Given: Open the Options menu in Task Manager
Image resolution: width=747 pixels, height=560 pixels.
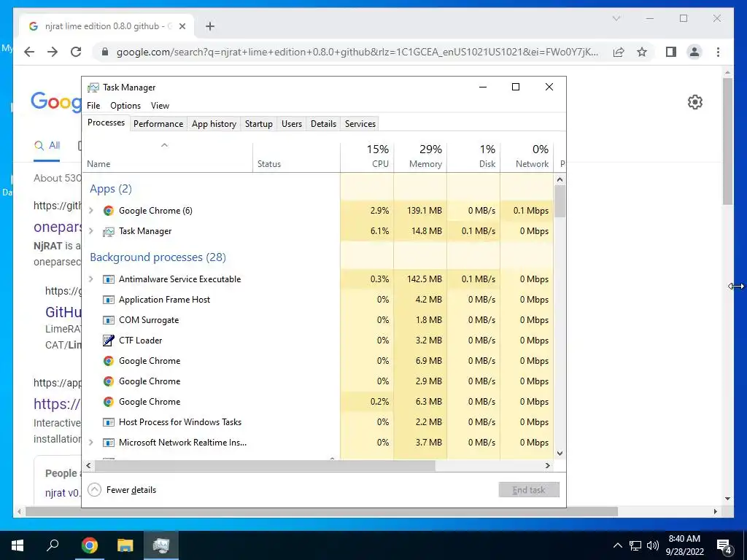Looking at the screenshot, I should click(125, 106).
